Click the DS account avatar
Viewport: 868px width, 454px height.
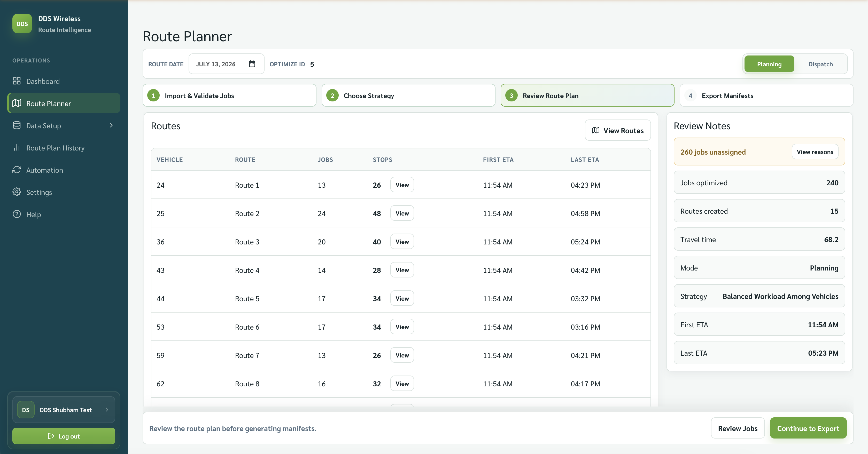tap(26, 410)
